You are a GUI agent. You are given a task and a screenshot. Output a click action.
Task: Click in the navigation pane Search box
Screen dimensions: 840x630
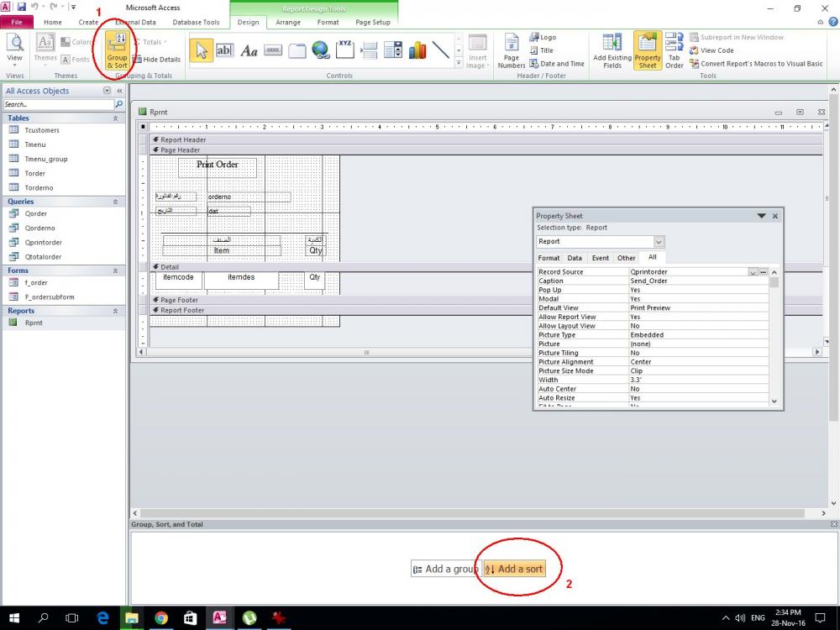click(x=59, y=104)
